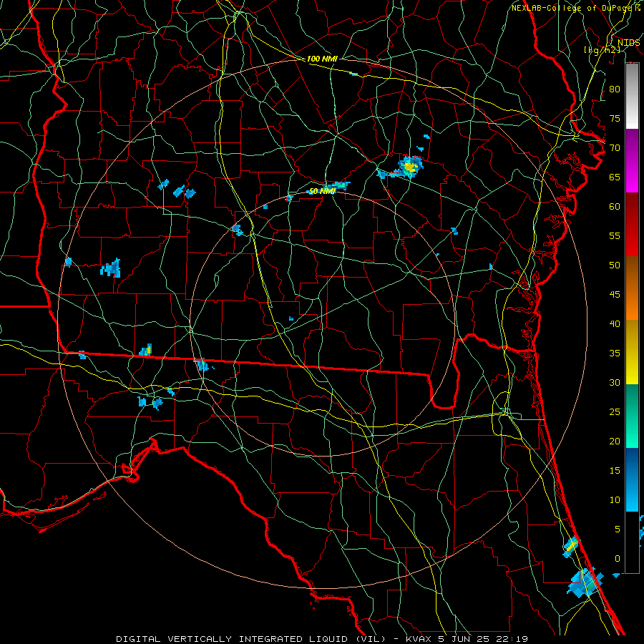Click the 20 value on the color scale

[615, 441]
